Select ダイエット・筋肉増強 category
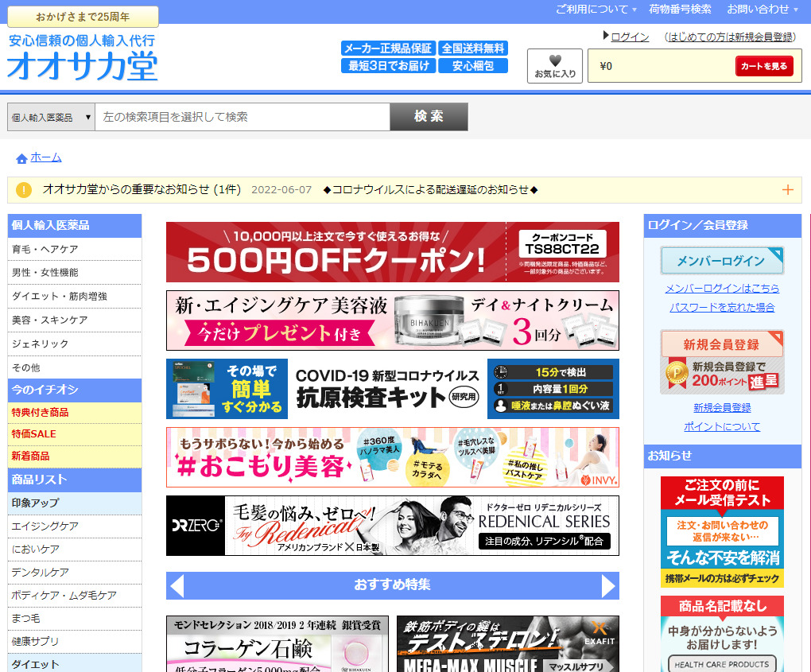This screenshot has width=811, height=672. (75, 297)
